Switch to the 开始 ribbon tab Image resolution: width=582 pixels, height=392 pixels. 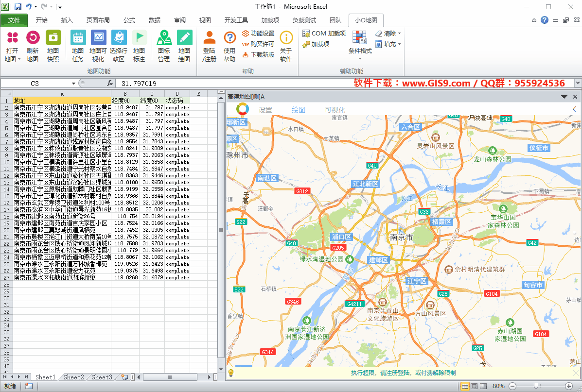tap(42, 20)
